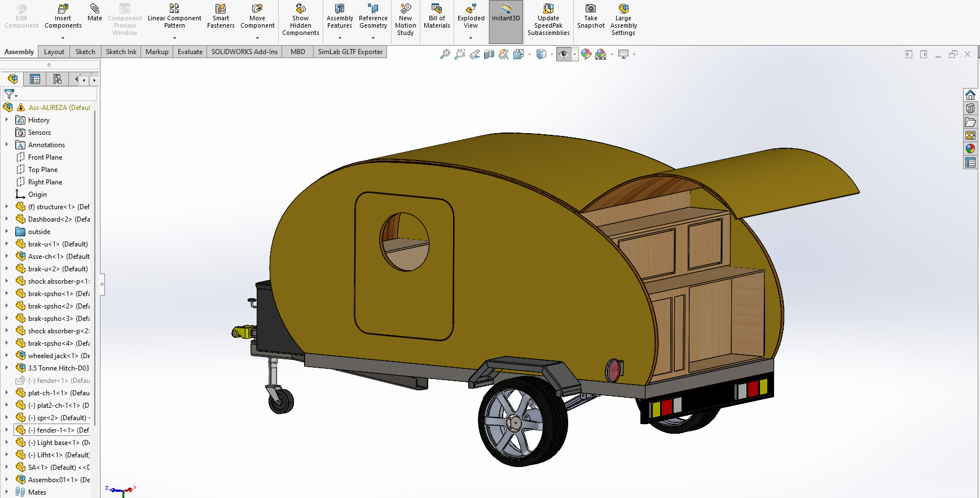Select Top Plane in tree
This screenshot has height=498, width=980.
pyautogui.click(x=43, y=169)
